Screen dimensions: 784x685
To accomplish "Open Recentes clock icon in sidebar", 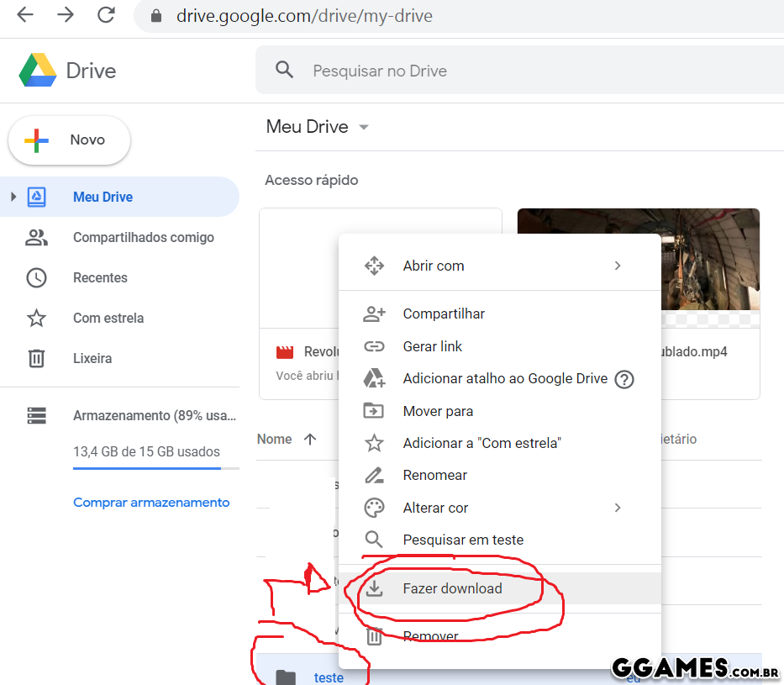I will coord(36,277).
